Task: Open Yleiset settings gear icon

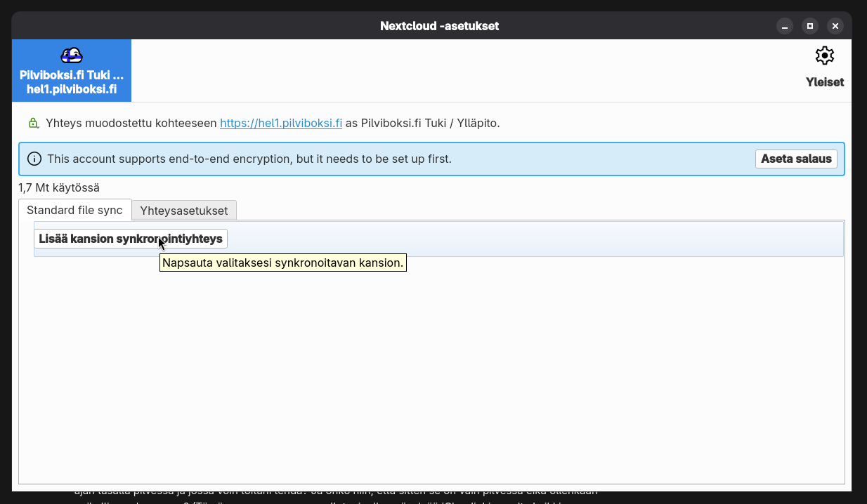Action: [x=824, y=55]
